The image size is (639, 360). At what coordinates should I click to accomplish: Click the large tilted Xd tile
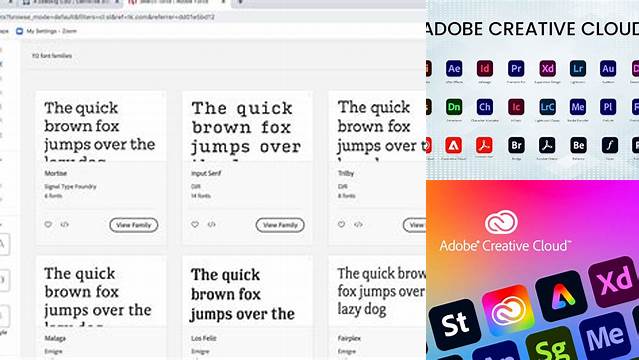click(x=614, y=282)
